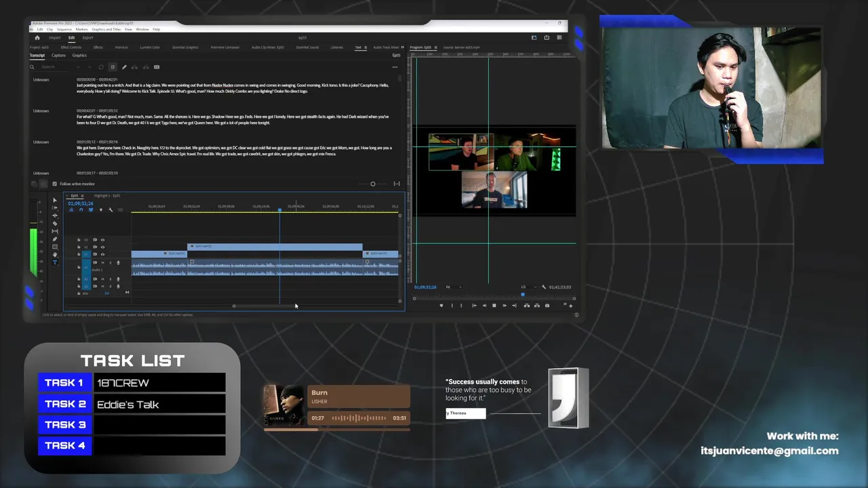Select the Razor tool
868x488 pixels.
coord(55,224)
